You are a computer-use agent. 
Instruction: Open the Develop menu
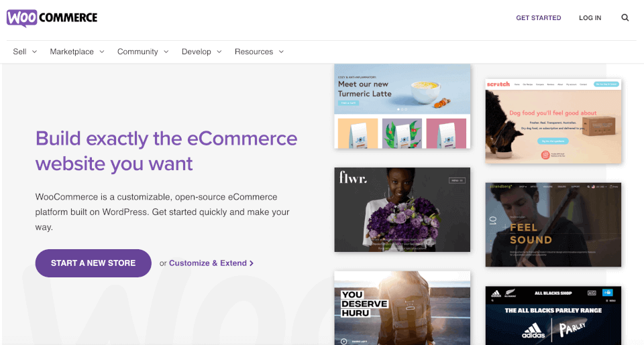(x=201, y=52)
